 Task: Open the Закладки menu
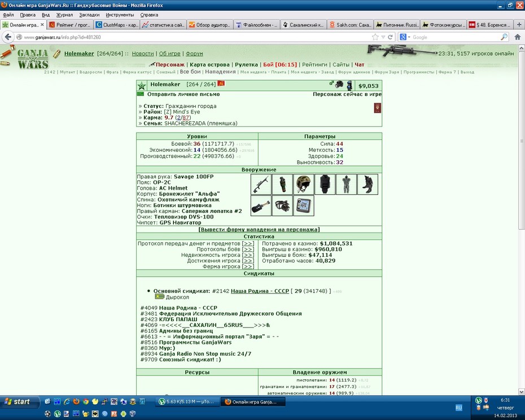[x=89, y=15]
